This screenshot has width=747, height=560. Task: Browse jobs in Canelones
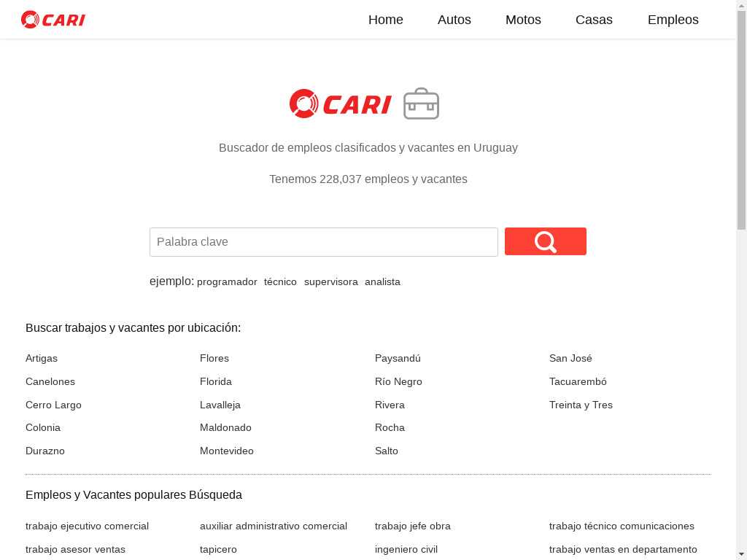click(50, 381)
